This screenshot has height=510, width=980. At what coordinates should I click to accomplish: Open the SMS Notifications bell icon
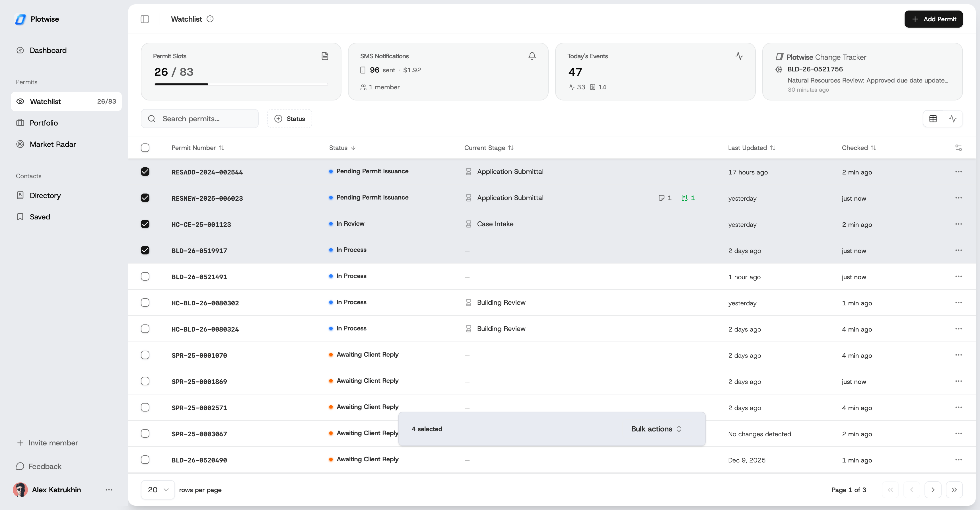[532, 56]
